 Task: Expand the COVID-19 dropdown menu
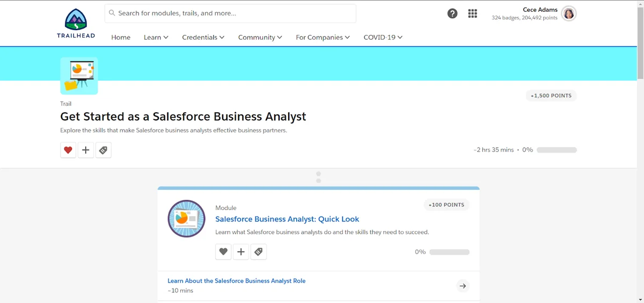coord(383,37)
